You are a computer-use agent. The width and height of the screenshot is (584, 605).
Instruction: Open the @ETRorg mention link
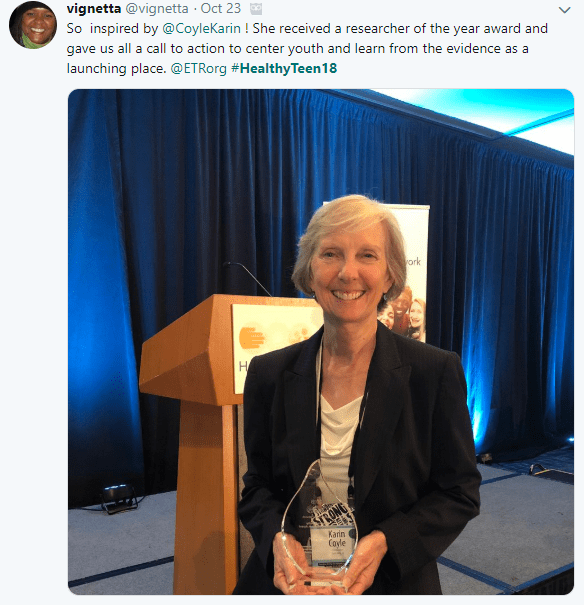(x=199, y=69)
